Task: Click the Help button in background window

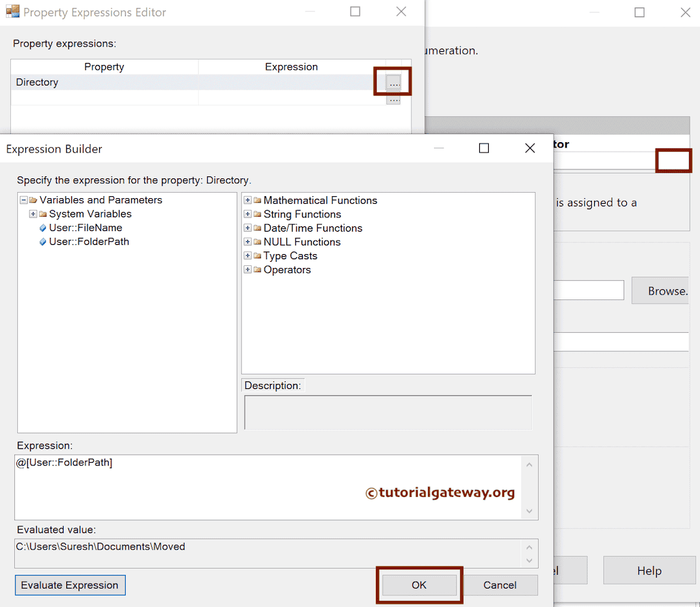Action: click(649, 570)
